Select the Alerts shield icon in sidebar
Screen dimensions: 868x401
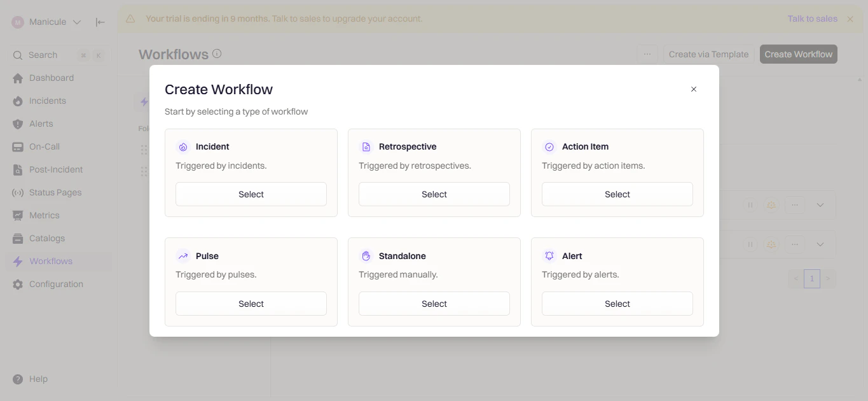(18, 123)
